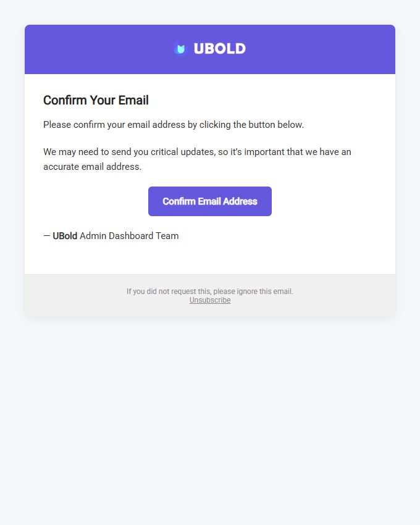Click the em dash before UBold signature

click(47, 236)
